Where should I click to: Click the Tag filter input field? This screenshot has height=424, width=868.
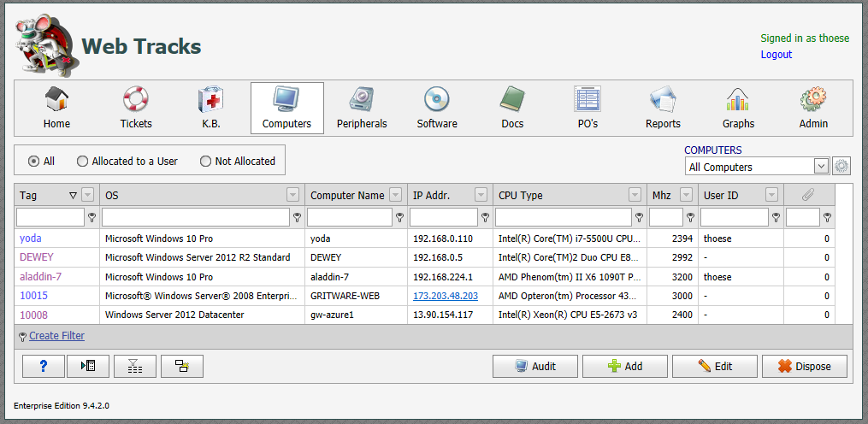point(50,217)
